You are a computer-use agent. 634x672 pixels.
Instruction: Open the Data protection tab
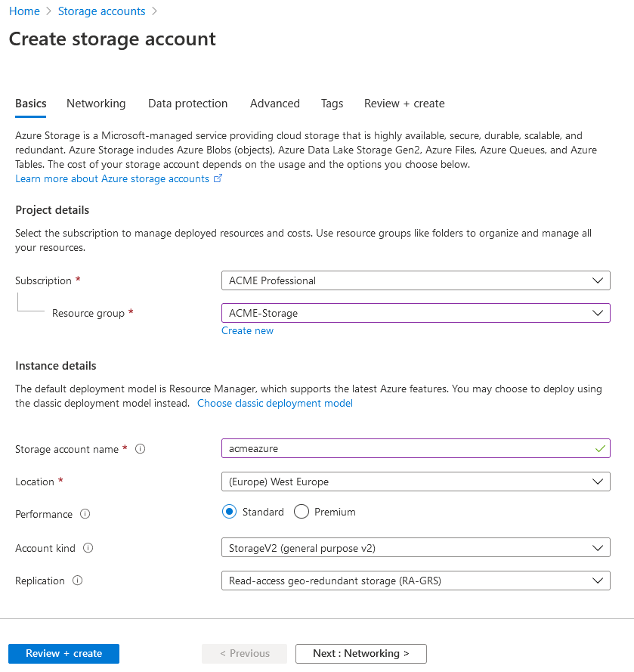187,104
